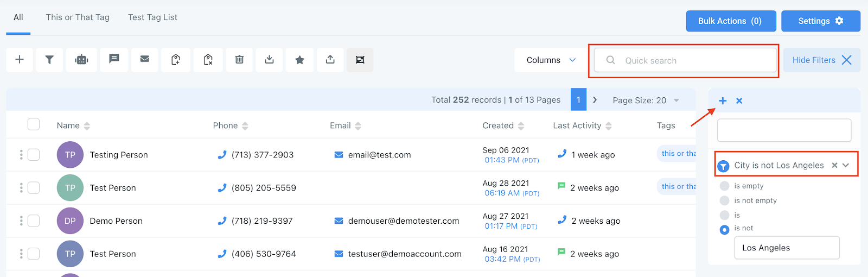Screen dimensions: 868x277
Task: Sort by the Phone column
Action: [245, 126]
